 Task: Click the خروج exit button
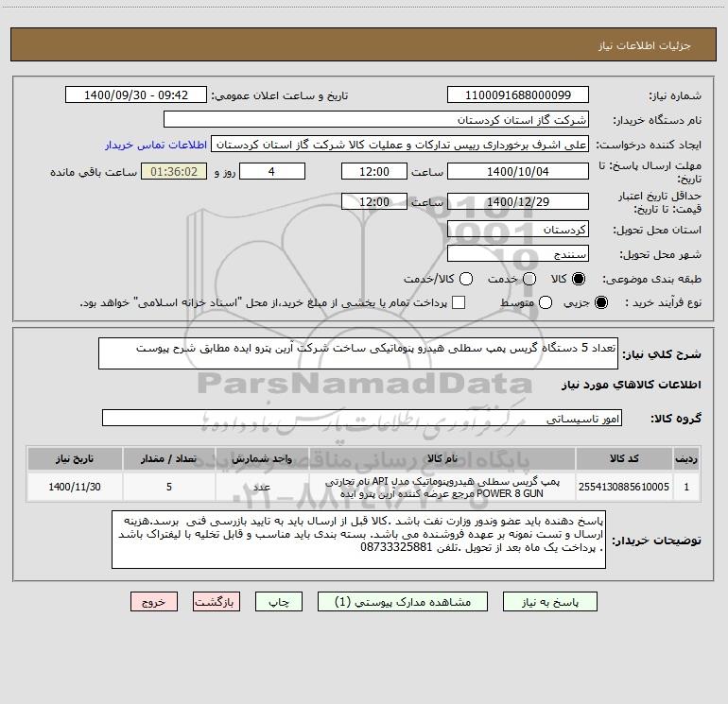[154, 602]
